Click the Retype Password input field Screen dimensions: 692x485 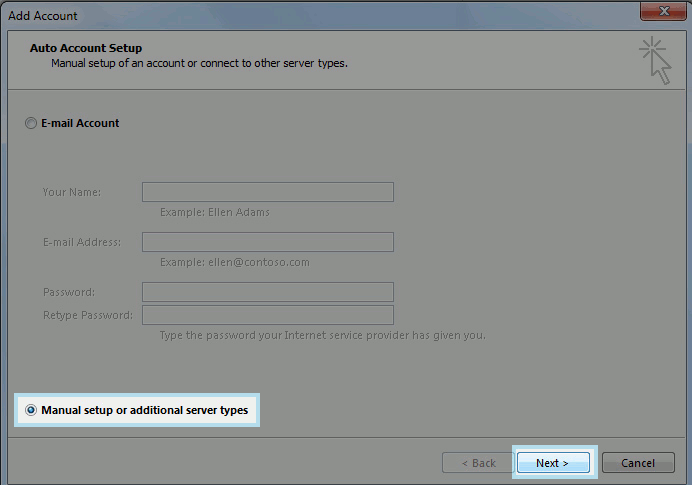[x=268, y=315]
